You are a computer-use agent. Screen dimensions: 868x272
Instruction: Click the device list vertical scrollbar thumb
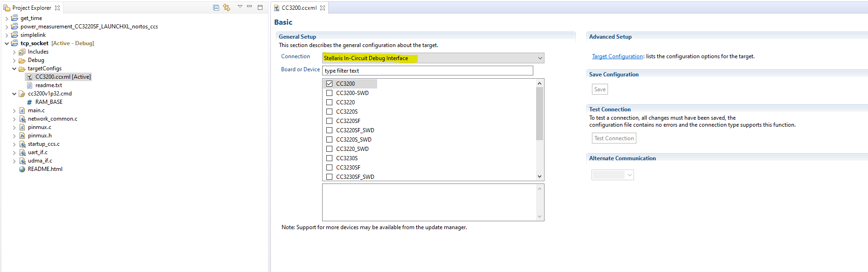coord(539,113)
